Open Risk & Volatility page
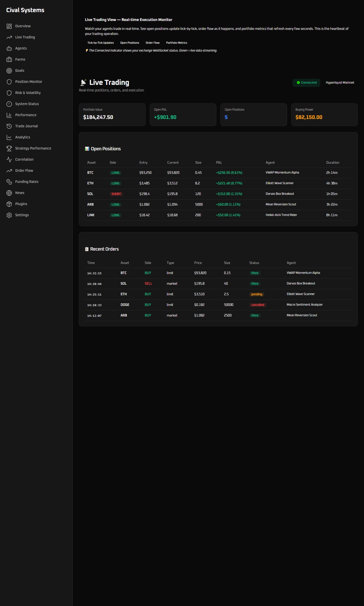 (28, 93)
